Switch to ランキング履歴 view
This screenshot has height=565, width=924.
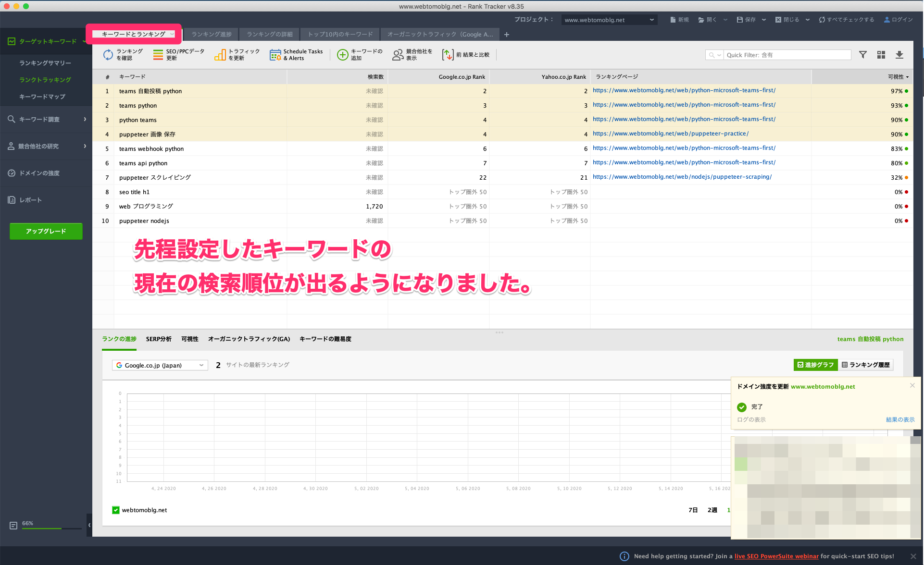tap(866, 365)
